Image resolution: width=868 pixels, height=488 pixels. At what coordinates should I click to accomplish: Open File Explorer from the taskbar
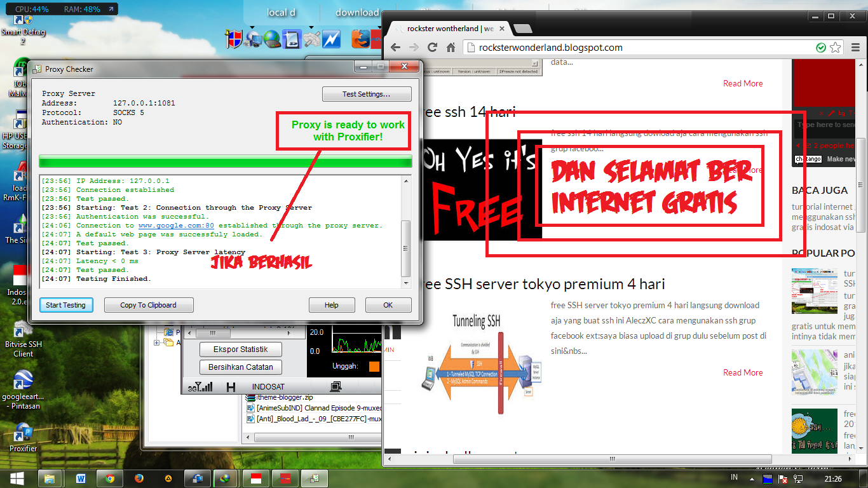coord(50,478)
